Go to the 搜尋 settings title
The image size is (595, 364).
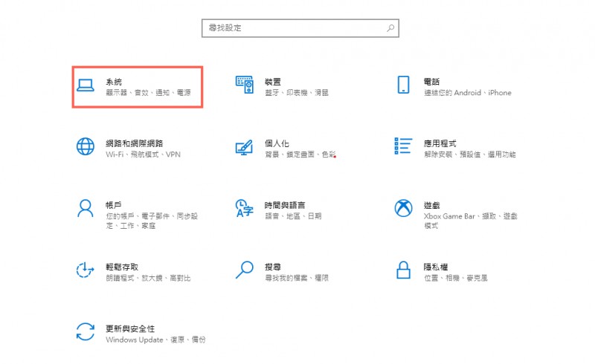tap(273, 267)
